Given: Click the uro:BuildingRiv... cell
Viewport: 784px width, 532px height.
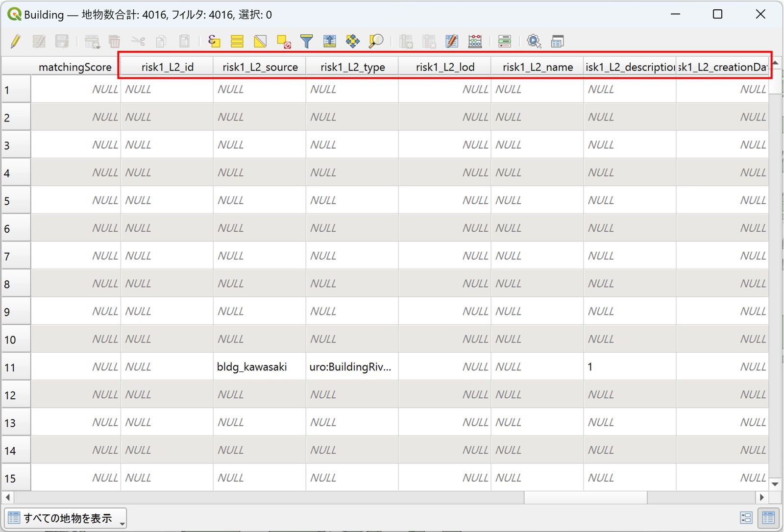Looking at the screenshot, I should pos(352,367).
